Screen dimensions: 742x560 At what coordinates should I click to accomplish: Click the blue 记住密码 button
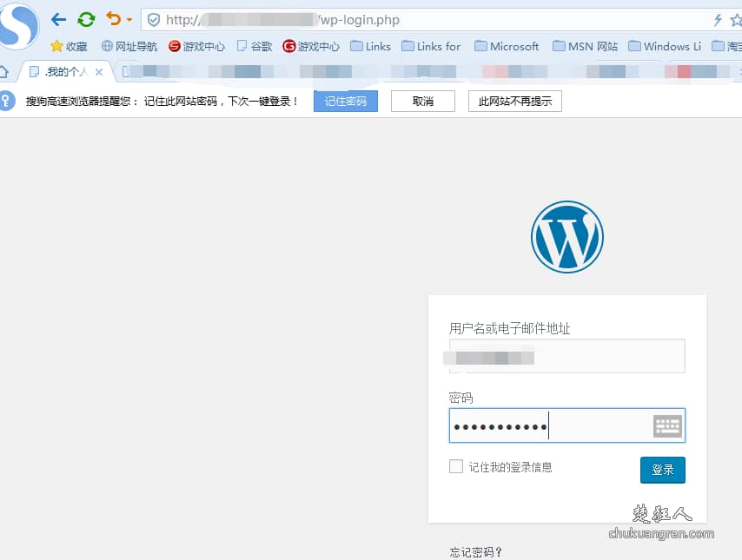click(x=346, y=101)
